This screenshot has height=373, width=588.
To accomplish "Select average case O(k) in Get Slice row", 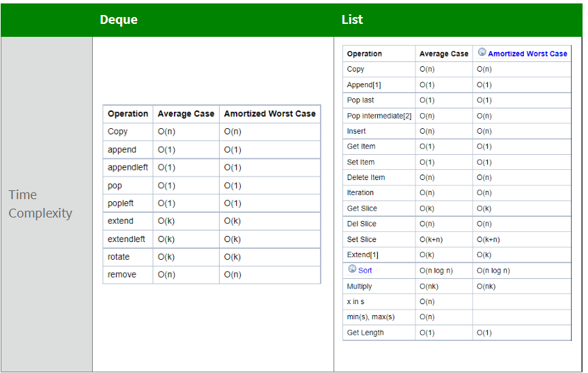I will point(427,209).
